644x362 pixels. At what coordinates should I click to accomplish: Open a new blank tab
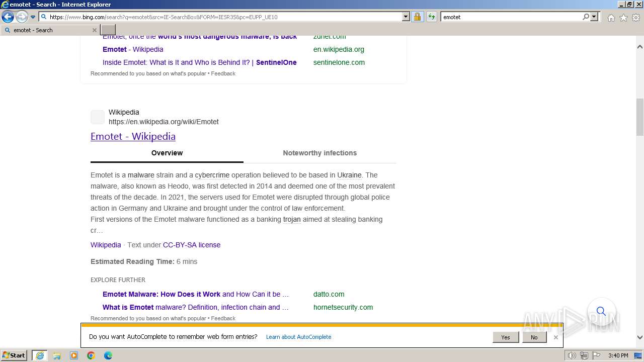108,30
